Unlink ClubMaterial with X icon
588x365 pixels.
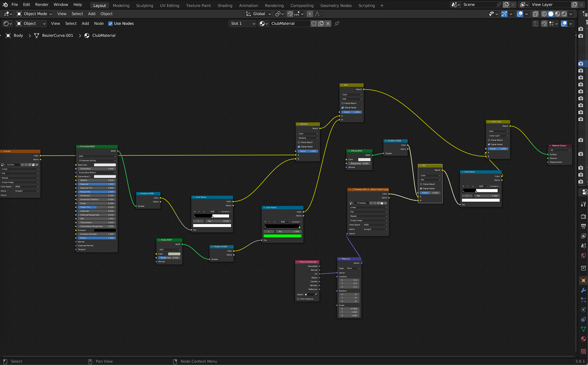click(328, 24)
